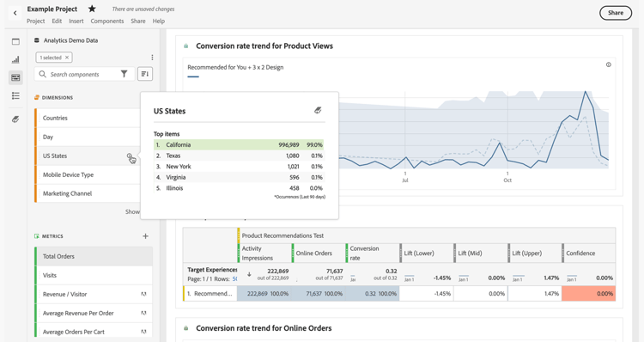Image resolution: width=644 pixels, height=342 pixels.
Task: Select the Total Orders metric
Action: coord(94,256)
